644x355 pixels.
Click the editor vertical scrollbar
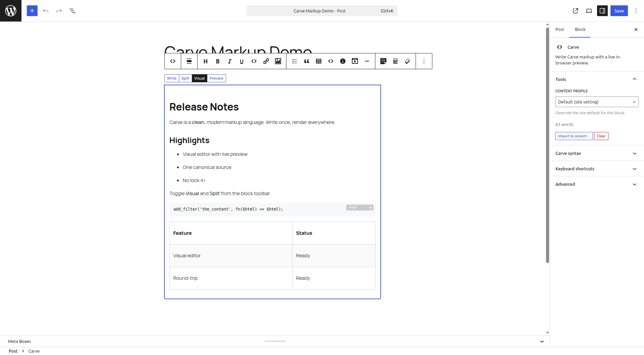pyautogui.click(x=547, y=144)
